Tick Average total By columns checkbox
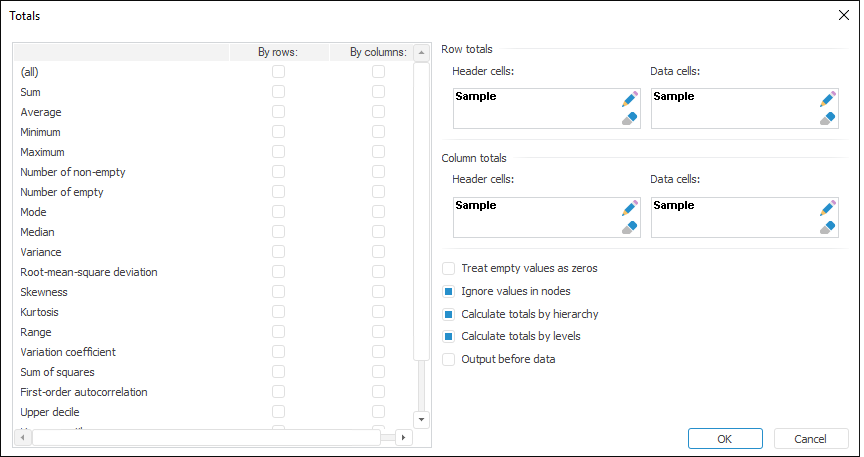Image resolution: width=864 pixels, height=457 pixels. click(x=378, y=112)
